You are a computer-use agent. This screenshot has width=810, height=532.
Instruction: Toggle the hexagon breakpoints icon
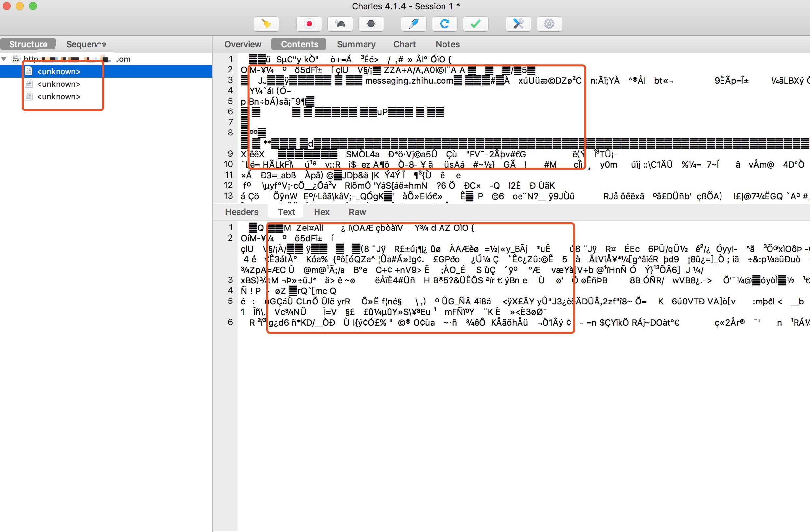coord(371,24)
